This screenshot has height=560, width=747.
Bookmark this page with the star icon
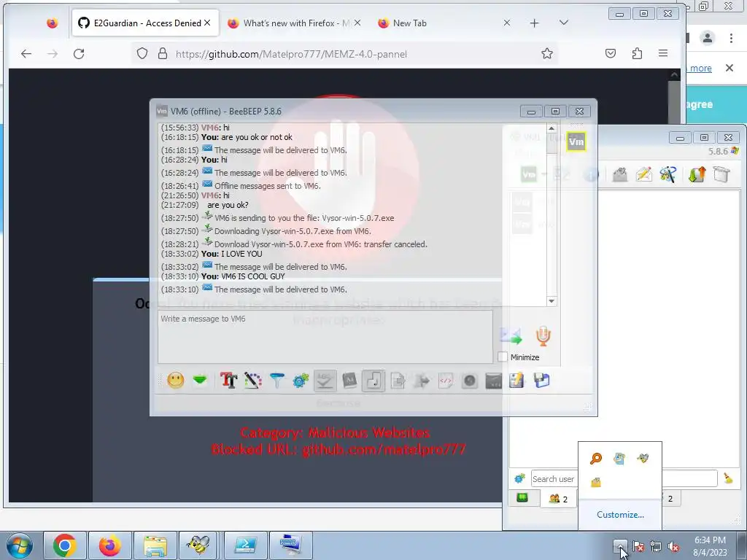pos(547,53)
